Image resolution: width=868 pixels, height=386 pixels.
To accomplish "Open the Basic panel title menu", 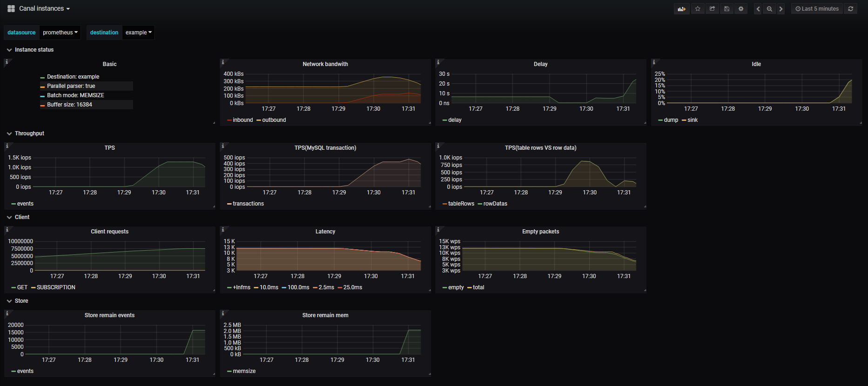I will (x=109, y=64).
